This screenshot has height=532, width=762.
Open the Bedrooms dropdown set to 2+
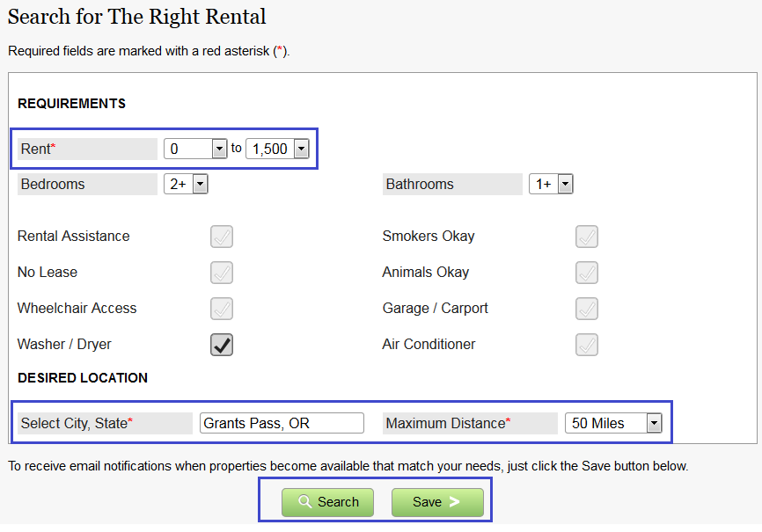point(186,184)
